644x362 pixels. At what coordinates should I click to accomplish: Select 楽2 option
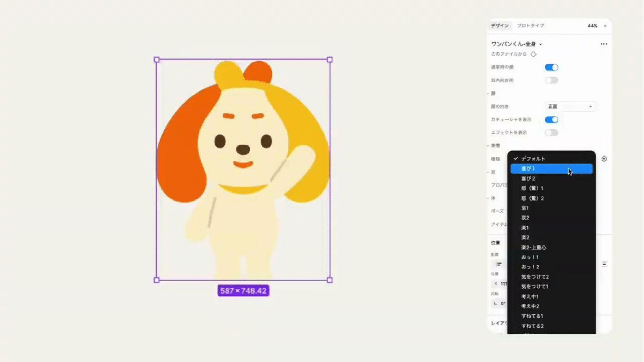click(x=551, y=237)
